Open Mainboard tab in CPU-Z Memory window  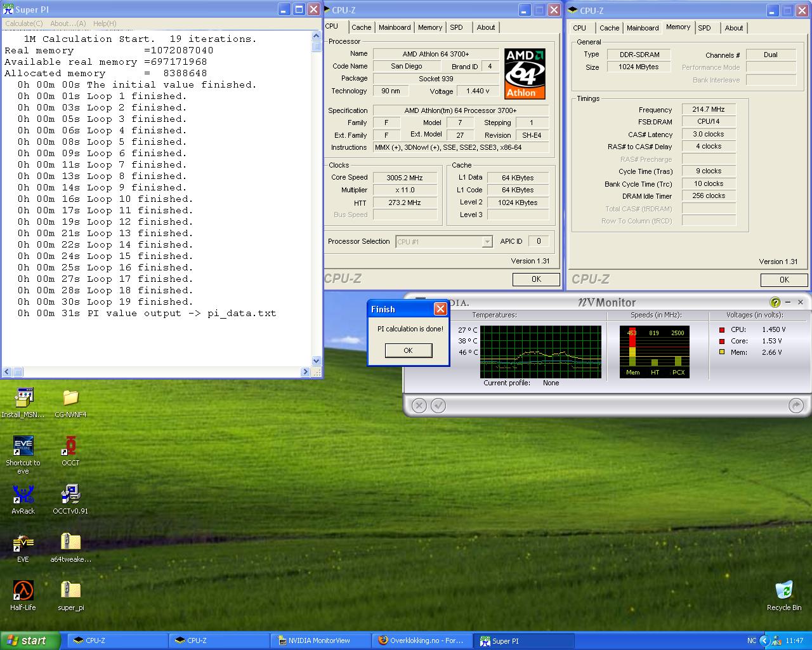[x=643, y=28]
